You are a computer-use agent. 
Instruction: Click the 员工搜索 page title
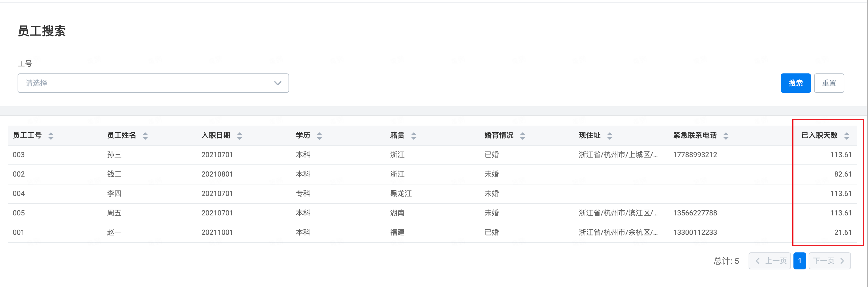(42, 31)
